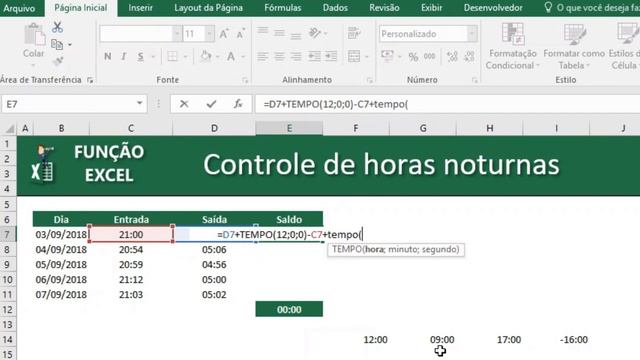Toggle align text left
The image size is (640, 360).
262,56
